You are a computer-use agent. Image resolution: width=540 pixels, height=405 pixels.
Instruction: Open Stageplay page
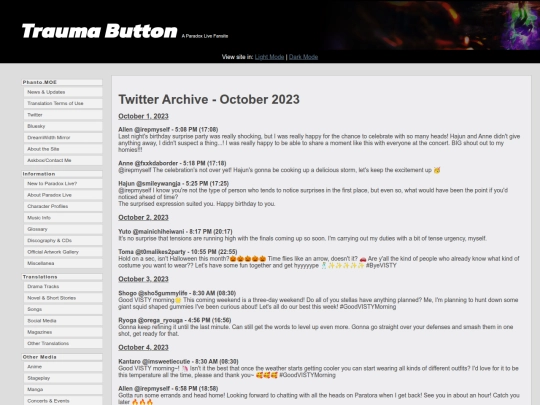(63, 378)
